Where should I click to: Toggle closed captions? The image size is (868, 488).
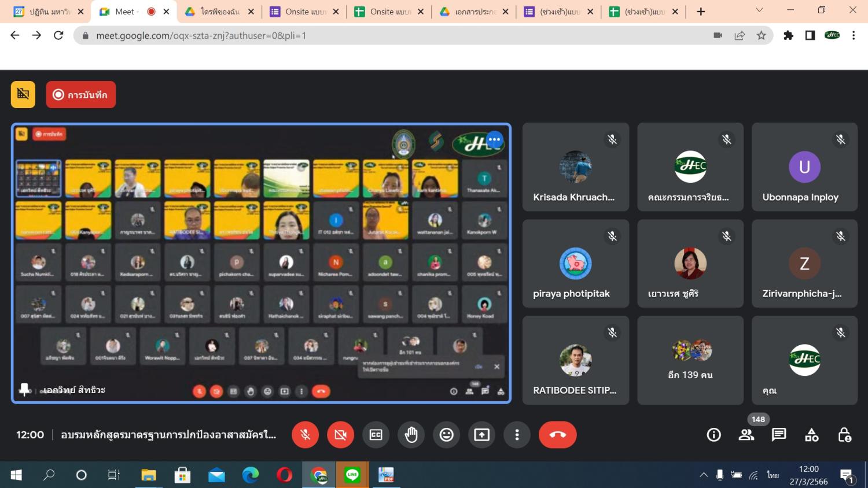pos(376,435)
